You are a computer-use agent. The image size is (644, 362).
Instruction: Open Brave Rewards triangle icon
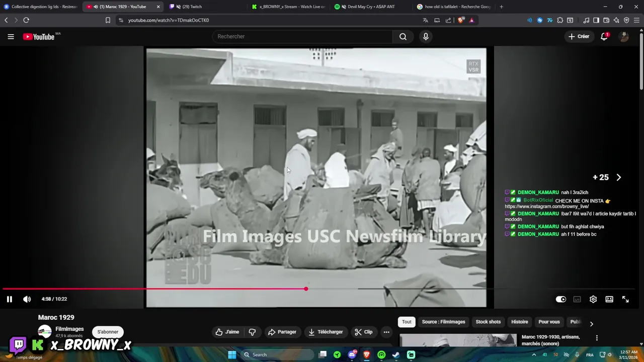[x=471, y=20]
